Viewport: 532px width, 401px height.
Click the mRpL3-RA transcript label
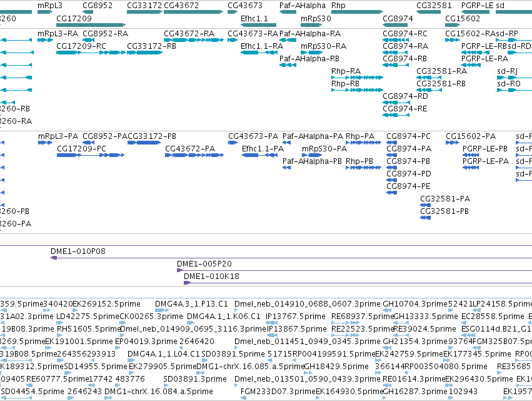tap(58, 34)
